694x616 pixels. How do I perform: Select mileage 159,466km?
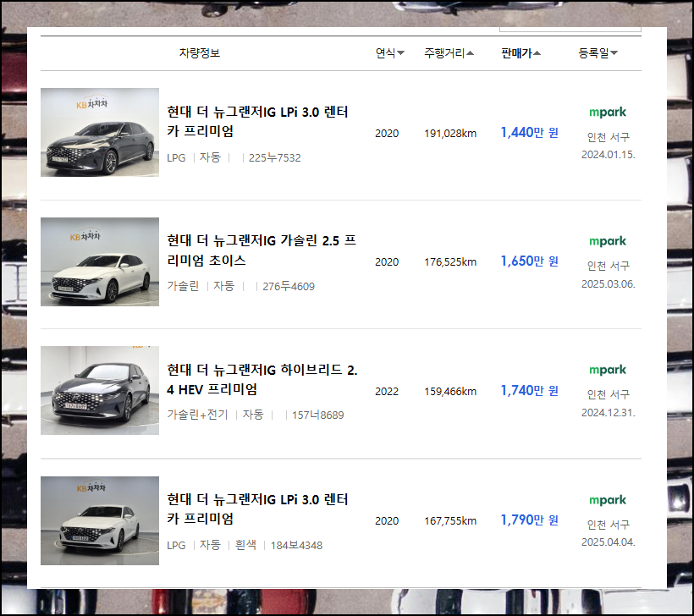pyautogui.click(x=450, y=391)
